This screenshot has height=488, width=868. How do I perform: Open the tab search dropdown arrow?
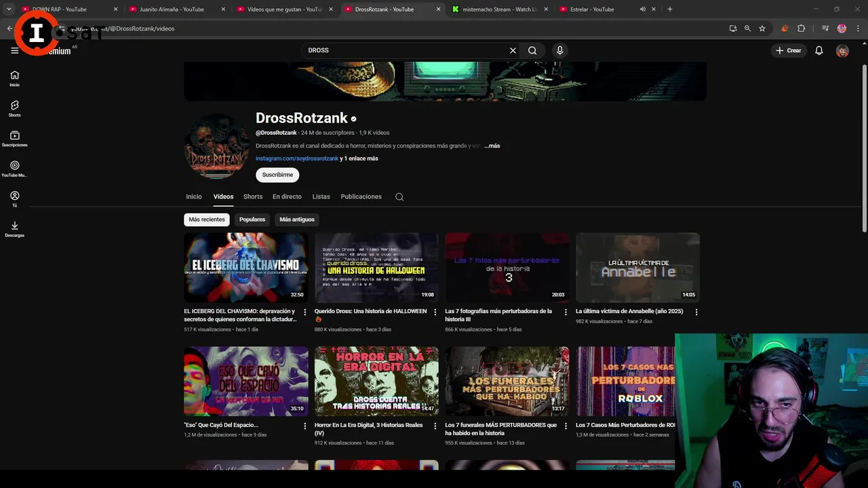tap(9, 9)
